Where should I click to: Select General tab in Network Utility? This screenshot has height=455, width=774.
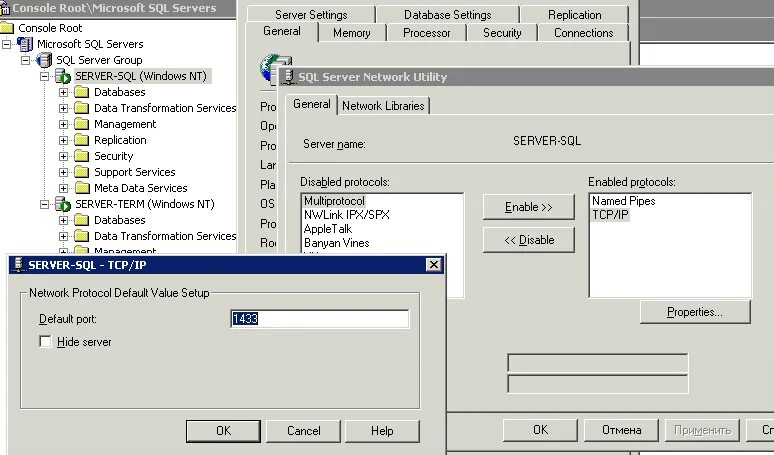click(311, 104)
